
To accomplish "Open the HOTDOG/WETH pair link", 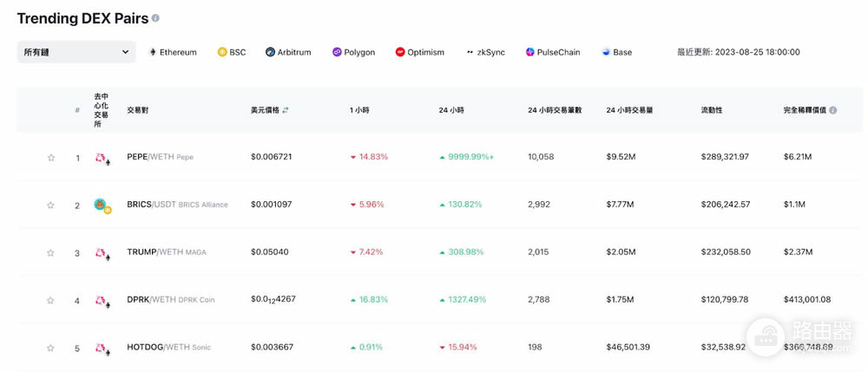I will [169, 347].
